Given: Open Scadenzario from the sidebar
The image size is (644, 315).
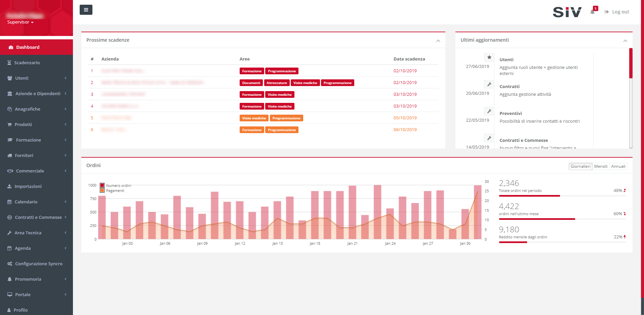Looking at the screenshot, I should coord(27,63).
